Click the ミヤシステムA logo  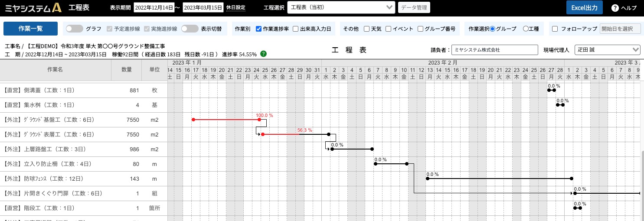pos(33,7)
